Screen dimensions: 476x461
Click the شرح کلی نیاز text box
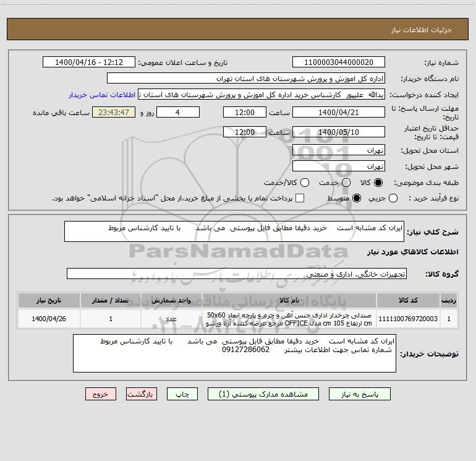click(x=234, y=231)
